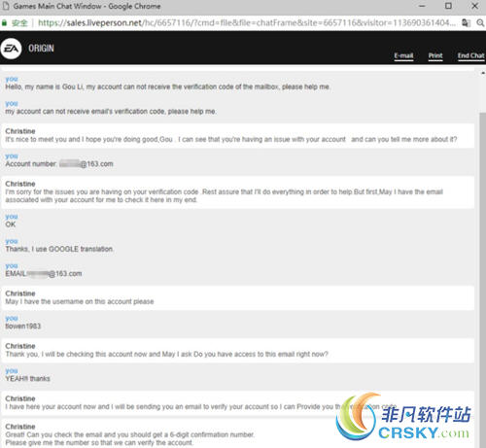Click the chat vertical scrollbar thumb

[483, 279]
